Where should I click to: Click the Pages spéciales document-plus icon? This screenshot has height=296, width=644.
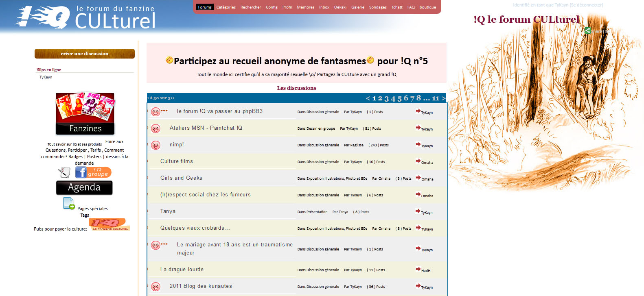tap(69, 203)
